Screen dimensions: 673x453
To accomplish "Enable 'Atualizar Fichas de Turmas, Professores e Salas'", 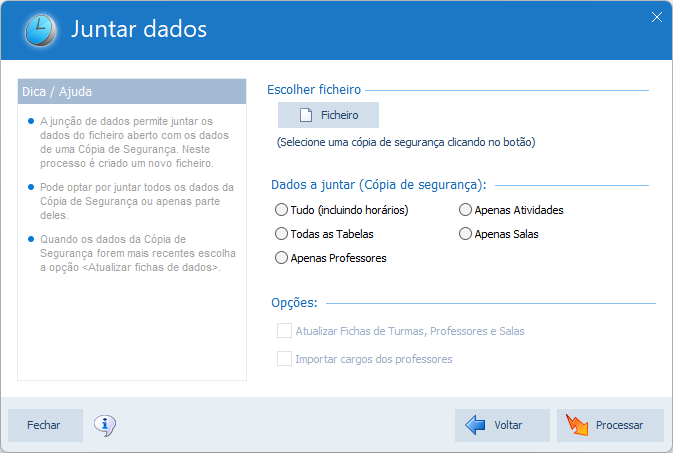I will tap(285, 331).
